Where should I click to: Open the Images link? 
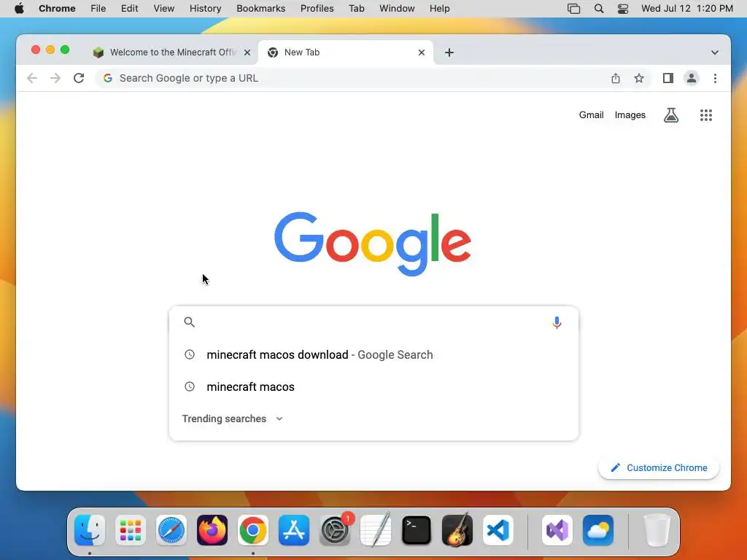[630, 114]
